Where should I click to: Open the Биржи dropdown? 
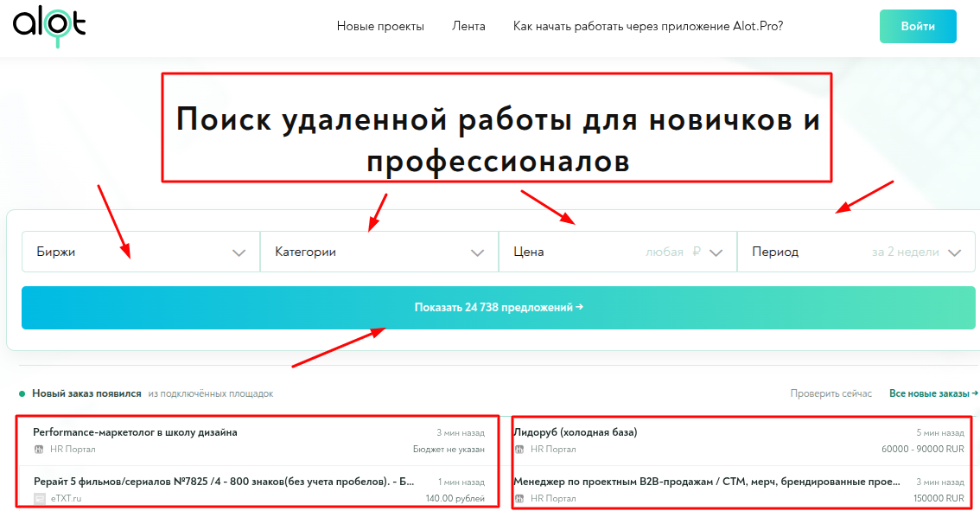coord(141,252)
